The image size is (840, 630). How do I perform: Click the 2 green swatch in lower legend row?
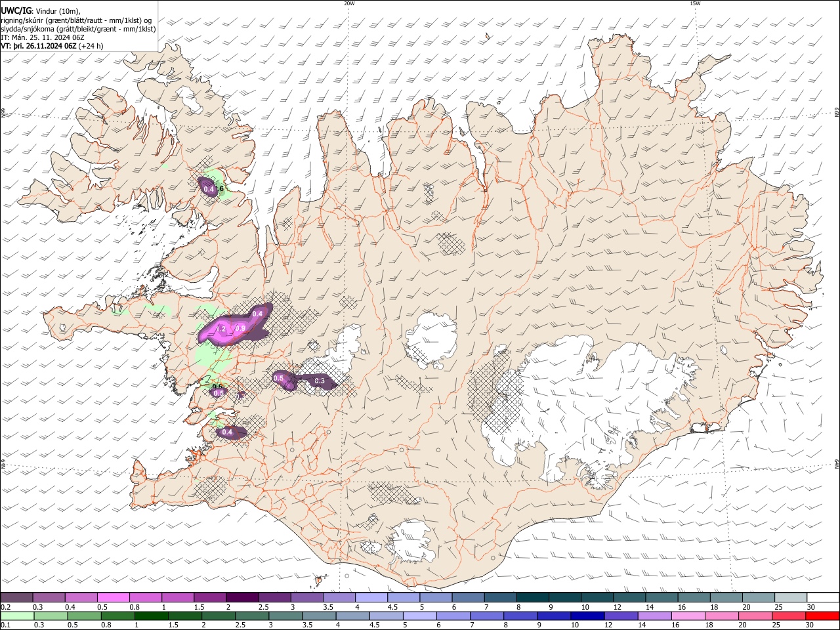[219, 616]
